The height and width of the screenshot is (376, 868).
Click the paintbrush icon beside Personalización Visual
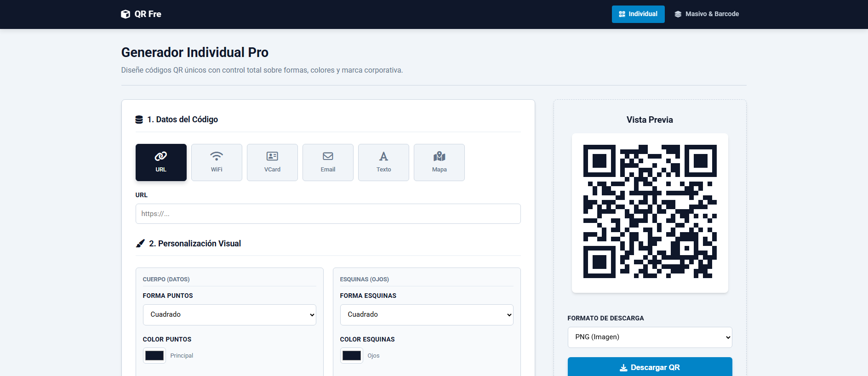click(140, 244)
